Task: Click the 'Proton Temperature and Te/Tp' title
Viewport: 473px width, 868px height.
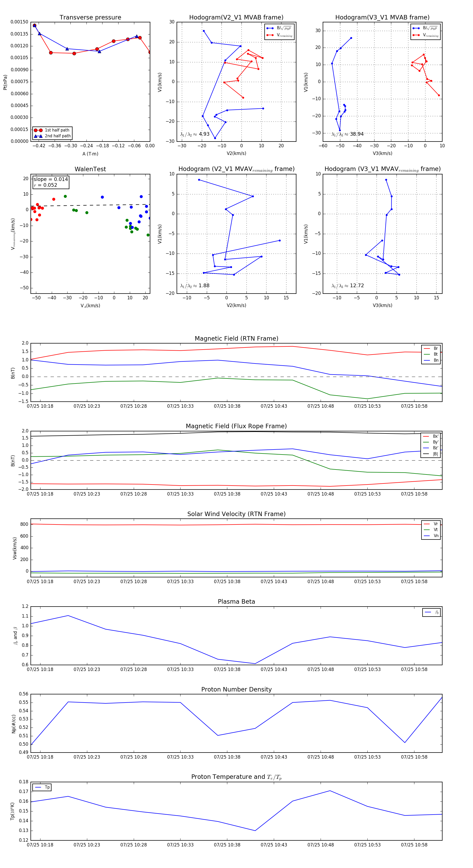Action: pyautogui.click(x=236, y=777)
